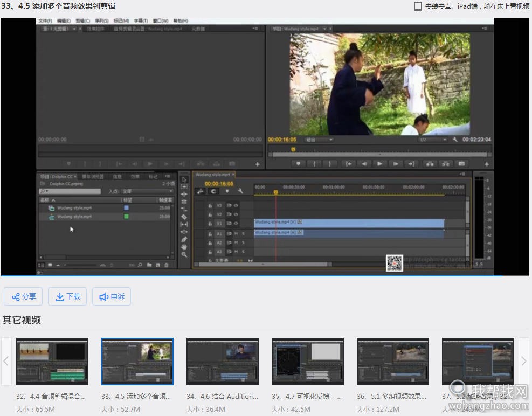The image size is (532, 416).
Task: Click Mark In brace button
Action: click(315, 164)
